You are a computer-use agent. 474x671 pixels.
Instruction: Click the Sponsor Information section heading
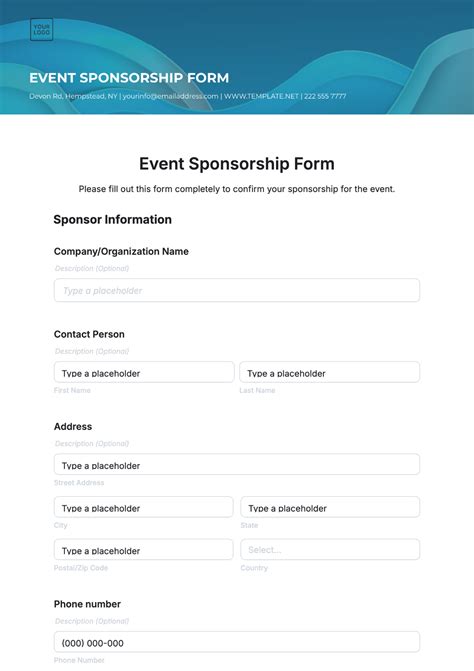pyautogui.click(x=113, y=220)
